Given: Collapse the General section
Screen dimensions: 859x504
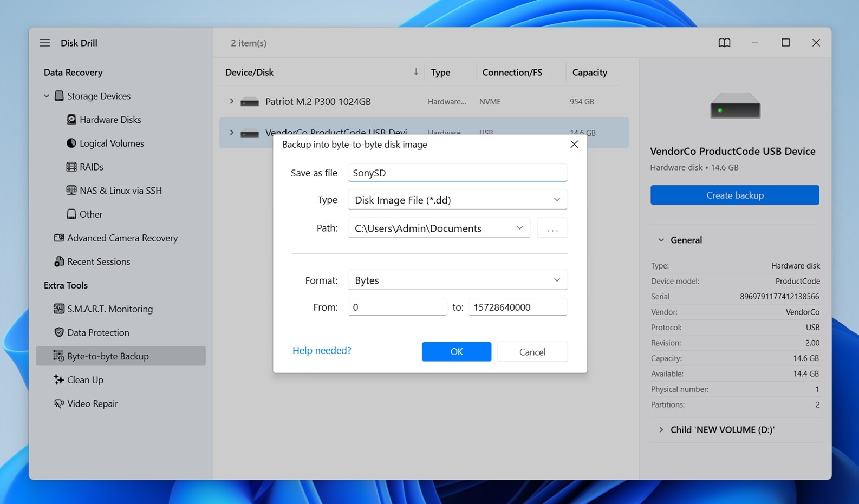Looking at the screenshot, I should (x=661, y=240).
